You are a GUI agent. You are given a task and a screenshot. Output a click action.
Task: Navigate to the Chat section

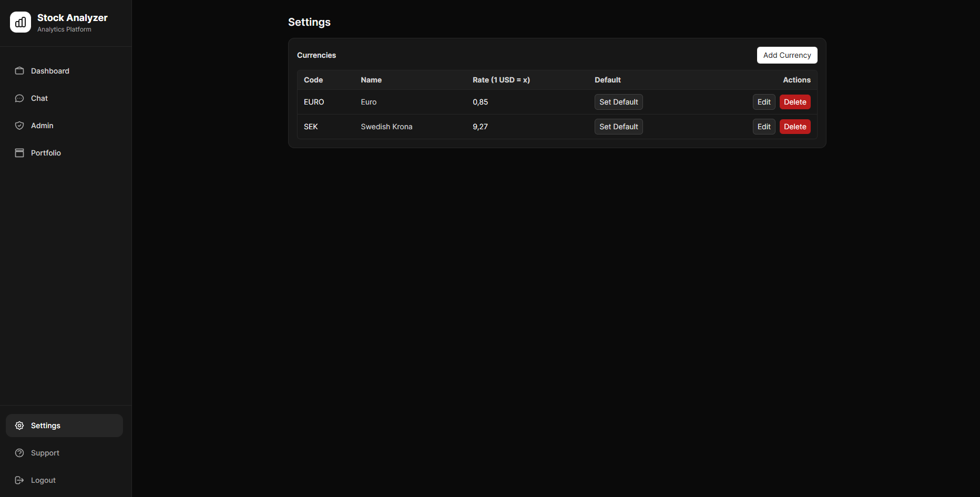click(x=39, y=98)
